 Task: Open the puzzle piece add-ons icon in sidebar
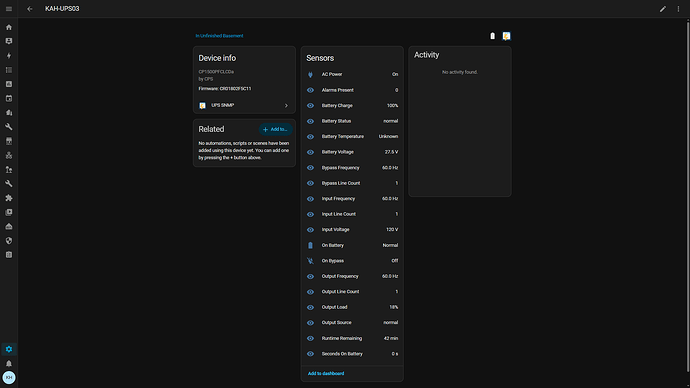point(9,198)
